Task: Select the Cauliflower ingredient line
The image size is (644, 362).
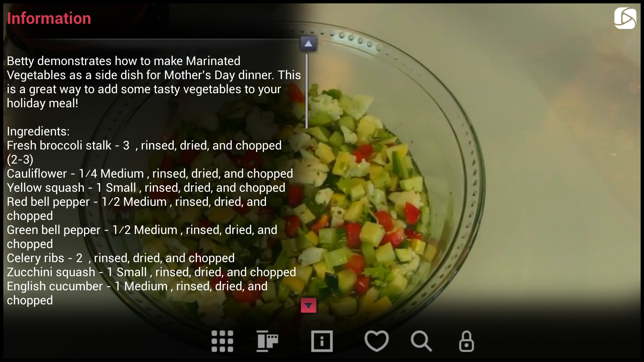Action: (150, 174)
